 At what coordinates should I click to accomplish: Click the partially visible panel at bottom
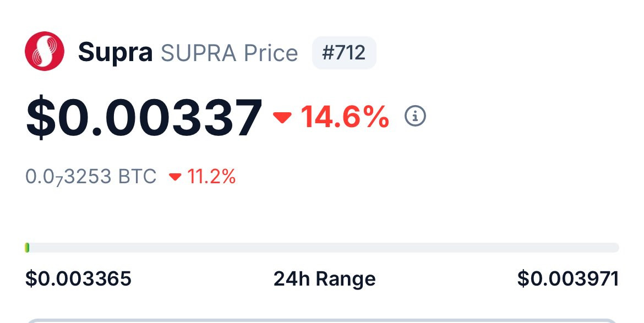coord(322,321)
